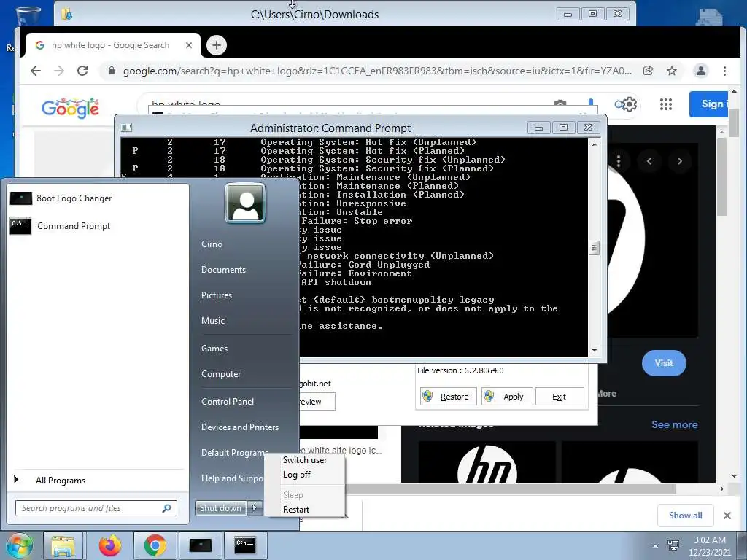Click the Windows Start orb
The width and height of the screenshot is (747, 560).
(x=18, y=545)
